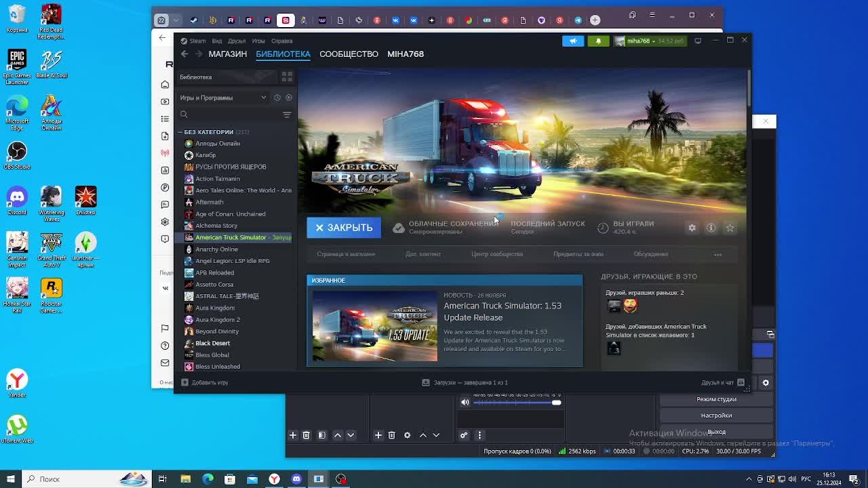Open OBS advanced audio properties icon
Image resolution: width=868 pixels, height=488 pixels.
pyautogui.click(x=464, y=435)
